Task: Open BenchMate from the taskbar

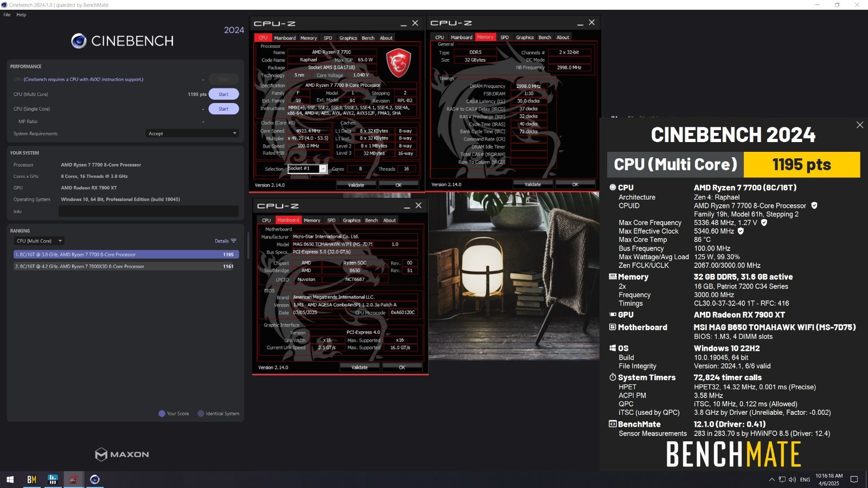Action: pos(31,479)
